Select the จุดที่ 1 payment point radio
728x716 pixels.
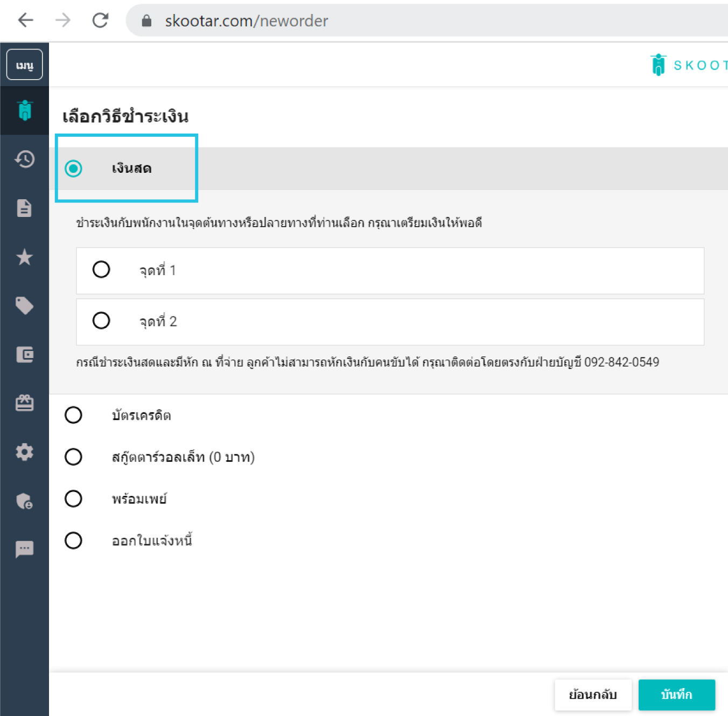pyautogui.click(x=101, y=269)
